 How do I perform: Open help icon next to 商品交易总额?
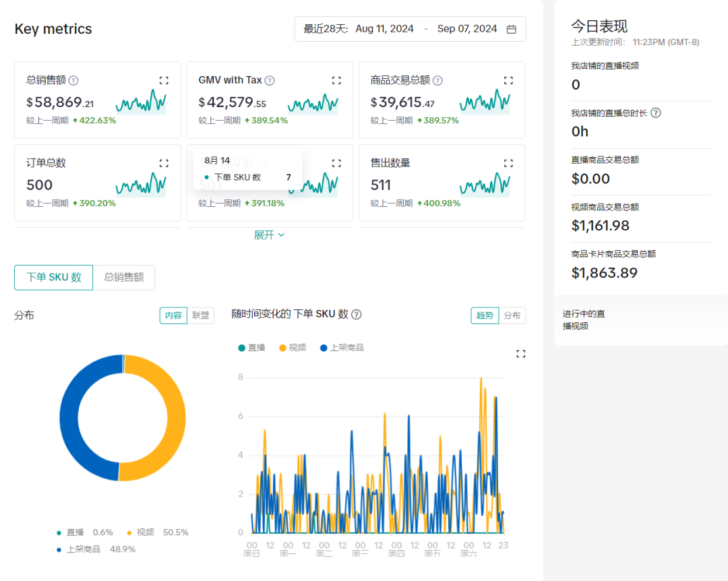click(x=437, y=80)
